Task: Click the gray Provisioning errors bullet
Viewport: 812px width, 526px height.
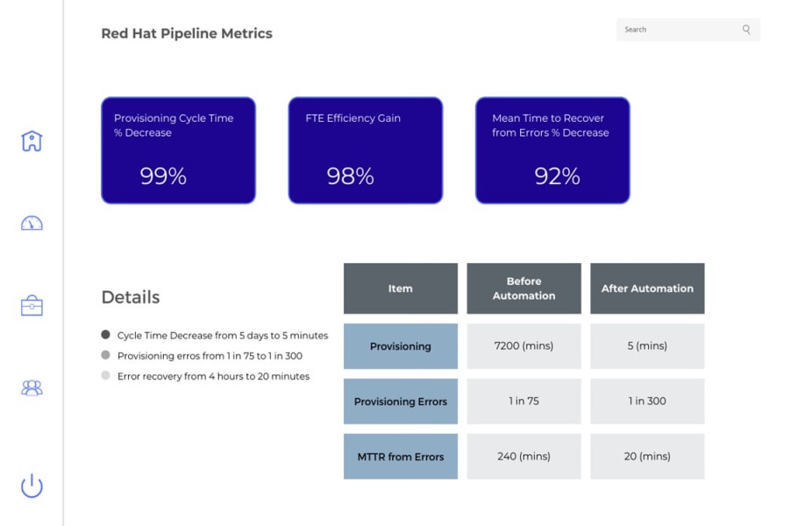Action: point(106,355)
